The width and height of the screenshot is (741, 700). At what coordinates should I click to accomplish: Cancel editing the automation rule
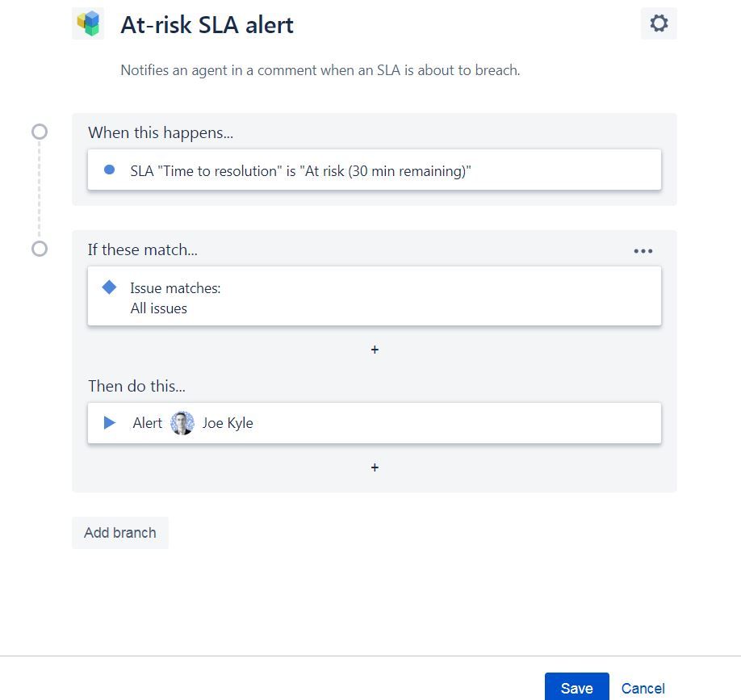pos(643,688)
